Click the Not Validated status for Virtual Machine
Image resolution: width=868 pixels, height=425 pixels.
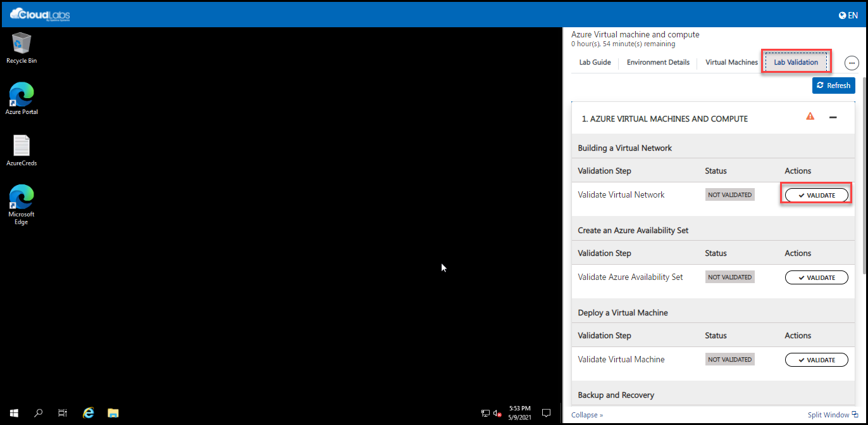730,360
